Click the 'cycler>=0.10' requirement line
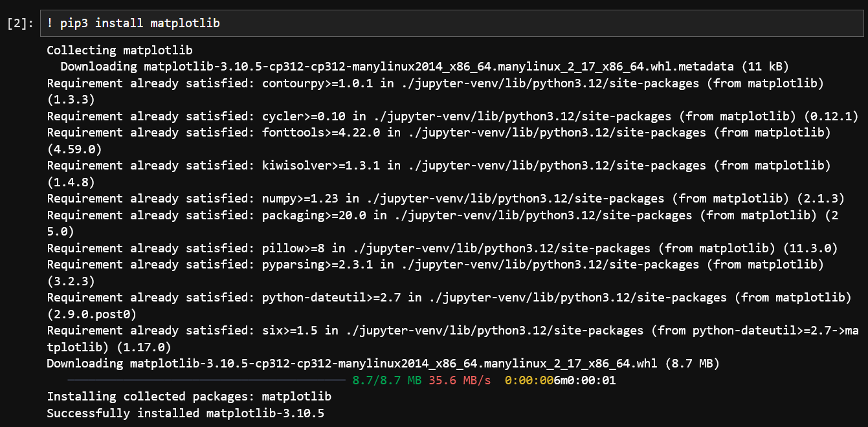The width and height of the screenshot is (868, 427). [x=452, y=116]
